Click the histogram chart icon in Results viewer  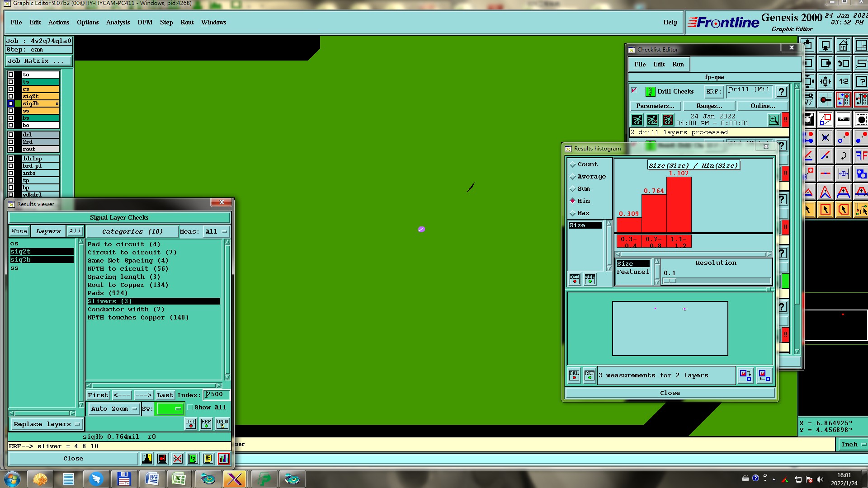[223, 459]
